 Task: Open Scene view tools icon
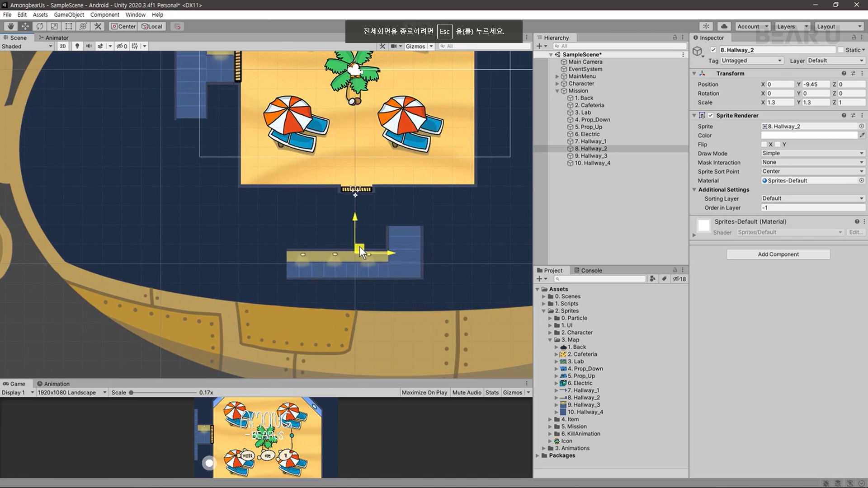pyautogui.click(x=382, y=46)
